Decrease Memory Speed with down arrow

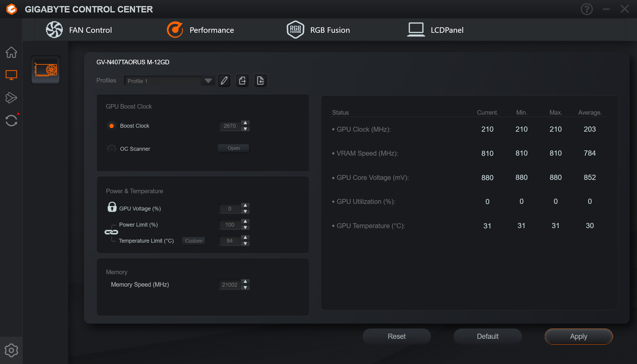tap(245, 288)
